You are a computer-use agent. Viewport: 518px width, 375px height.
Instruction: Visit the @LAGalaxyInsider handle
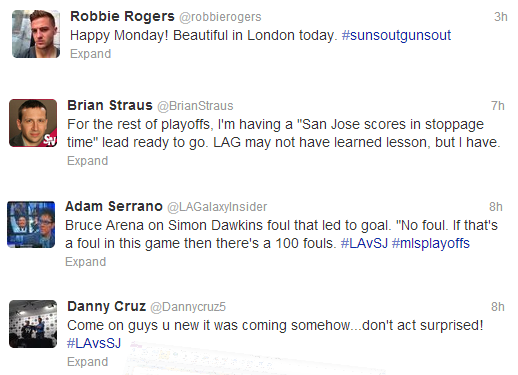click(x=217, y=207)
